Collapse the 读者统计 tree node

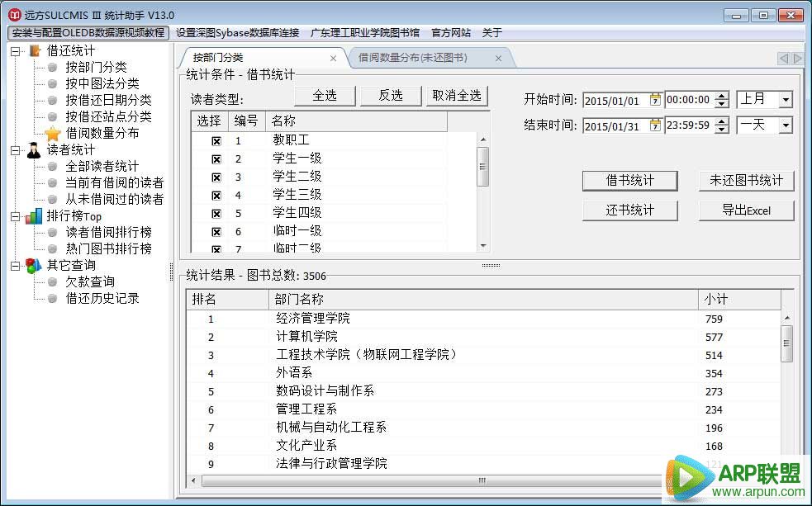16,150
